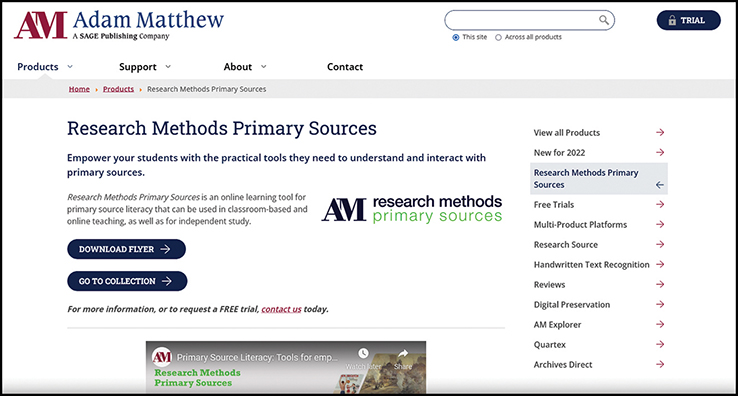
Task: Click arrow next to Multi-Product Platforms
Action: (x=660, y=225)
